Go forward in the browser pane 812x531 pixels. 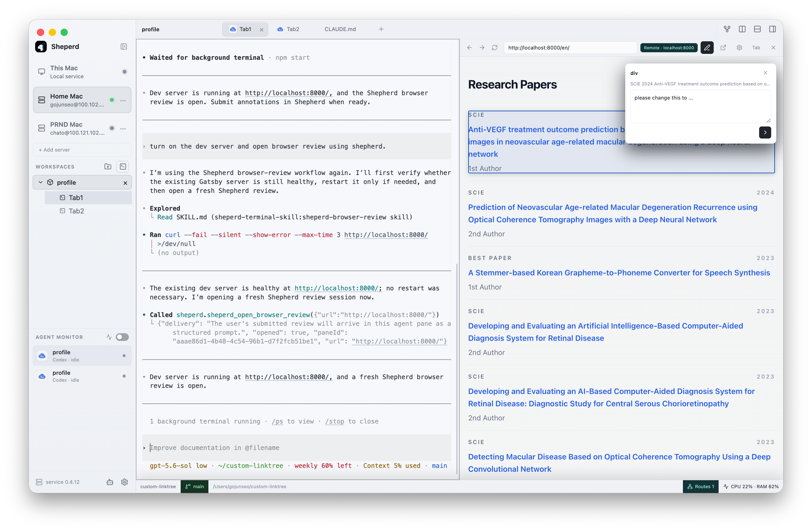482,48
